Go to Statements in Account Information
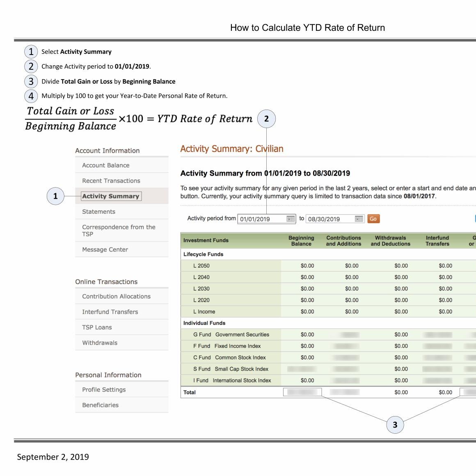 coord(99,212)
